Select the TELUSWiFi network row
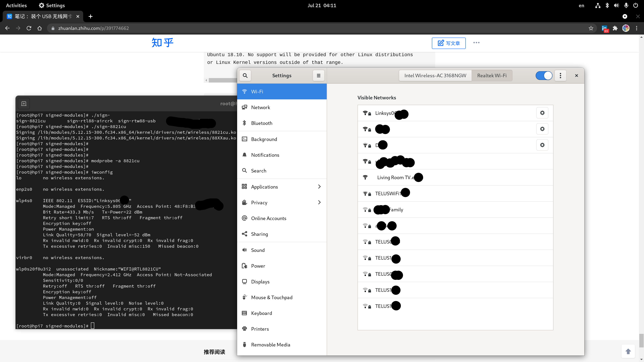This screenshot has height=362, width=644. click(x=455, y=193)
